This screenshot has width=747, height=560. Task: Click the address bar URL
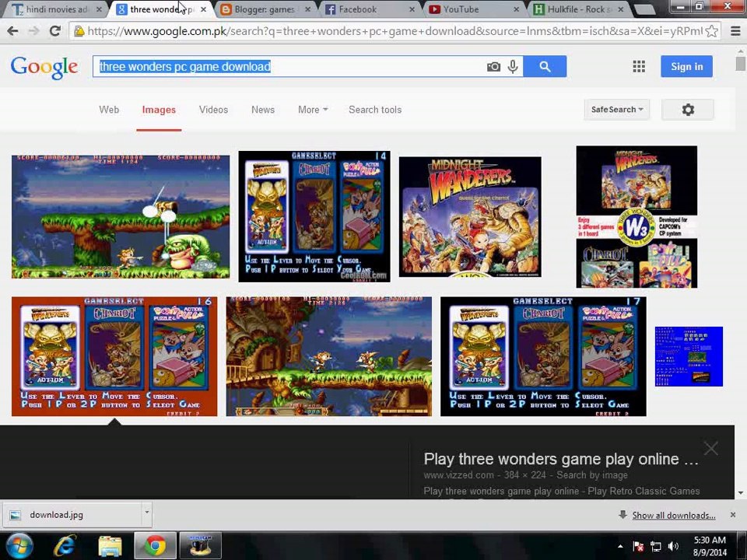pos(395,31)
